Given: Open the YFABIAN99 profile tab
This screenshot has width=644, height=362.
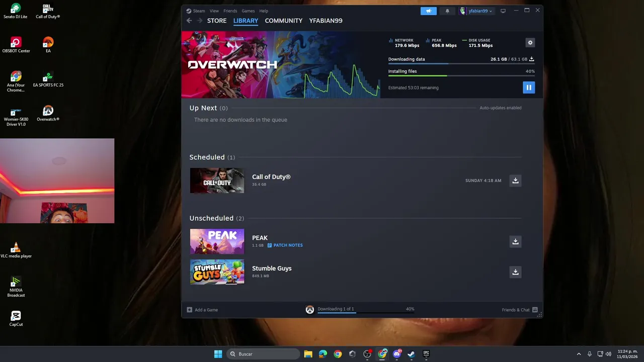Looking at the screenshot, I should point(326,21).
